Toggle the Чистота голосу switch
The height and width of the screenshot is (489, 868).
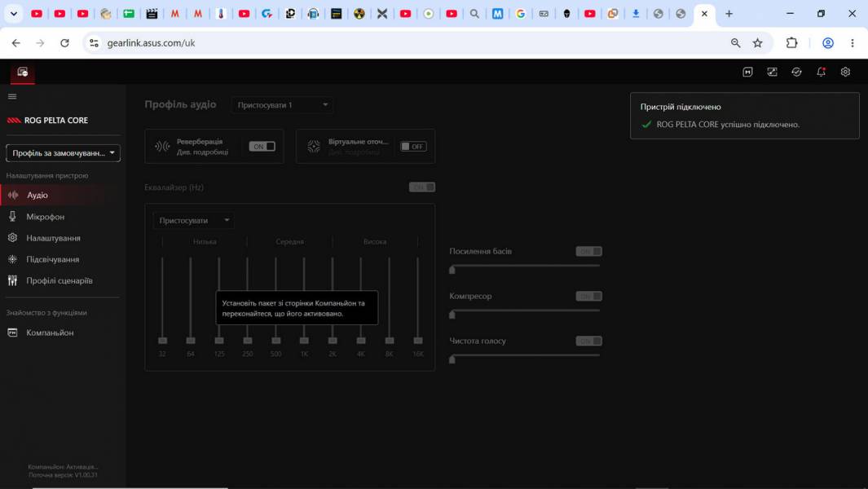pyautogui.click(x=588, y=341)
